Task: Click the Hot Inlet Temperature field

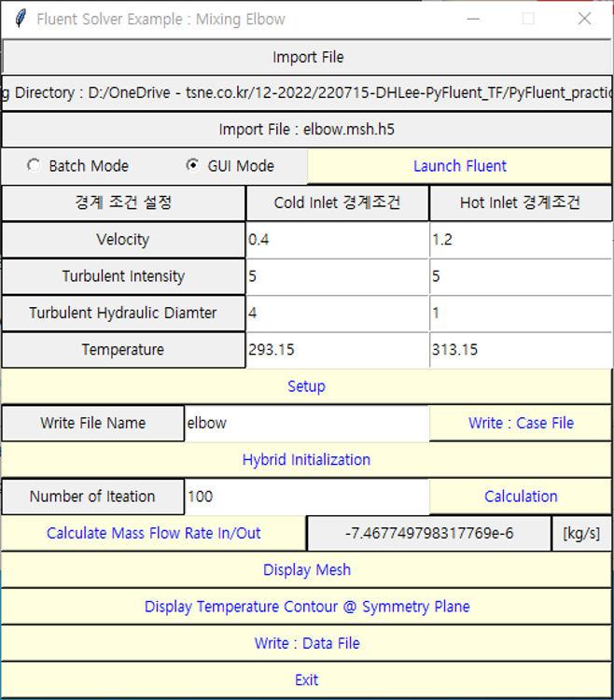Action: coord(521,350)
